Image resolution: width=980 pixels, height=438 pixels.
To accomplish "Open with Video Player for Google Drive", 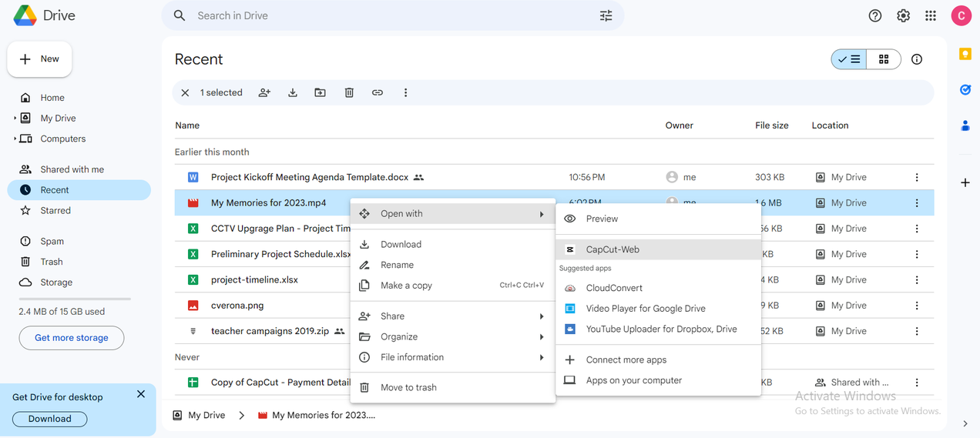I will pos(659,309).
